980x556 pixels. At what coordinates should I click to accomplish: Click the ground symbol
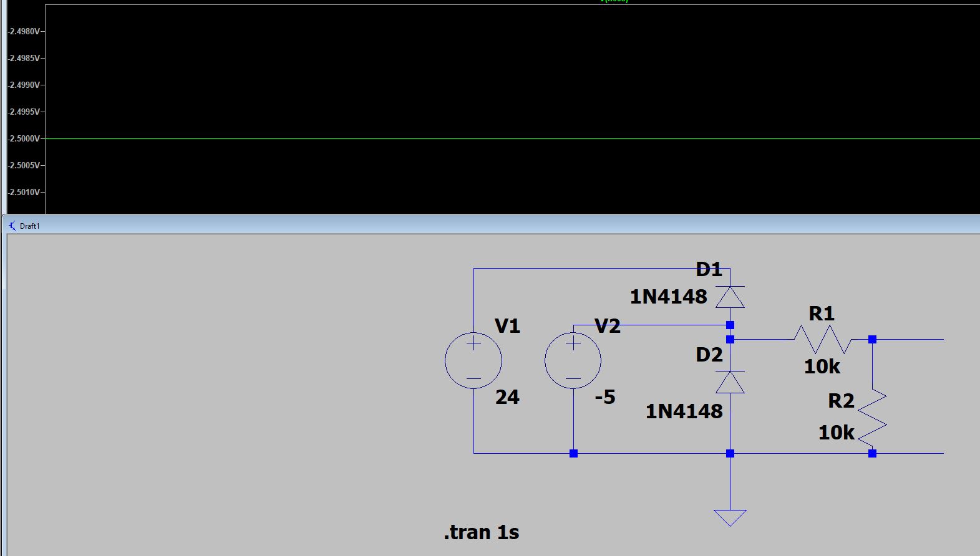730,517
